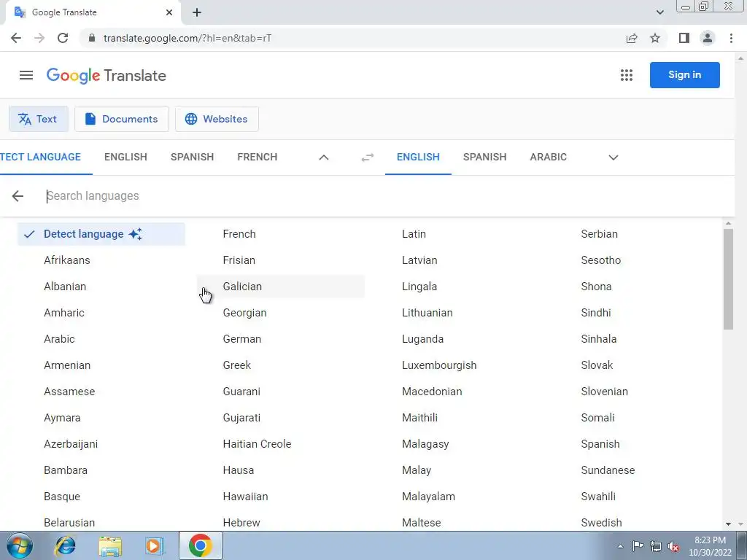Open the Action Center flag icon

(x=638, y=546)
